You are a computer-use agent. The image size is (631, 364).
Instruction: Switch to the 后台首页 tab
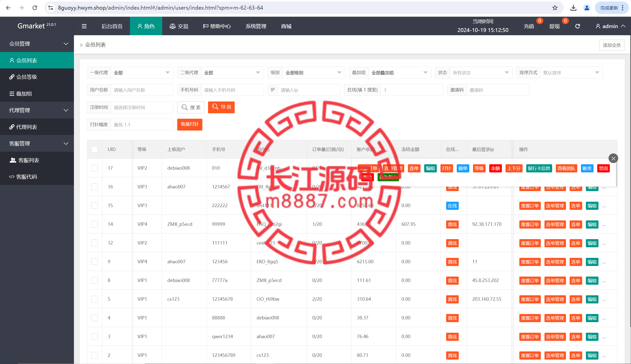[112, 26]
